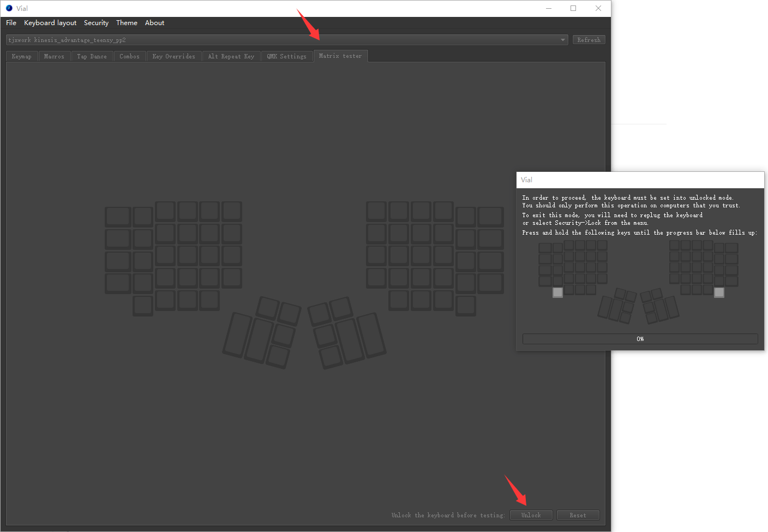Open the Theme menu
768x532 pixels.
127,23
